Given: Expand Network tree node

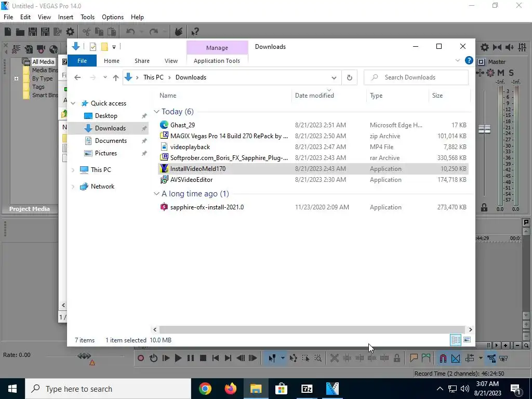Looking at the screenshot, I should click(73, 187).
